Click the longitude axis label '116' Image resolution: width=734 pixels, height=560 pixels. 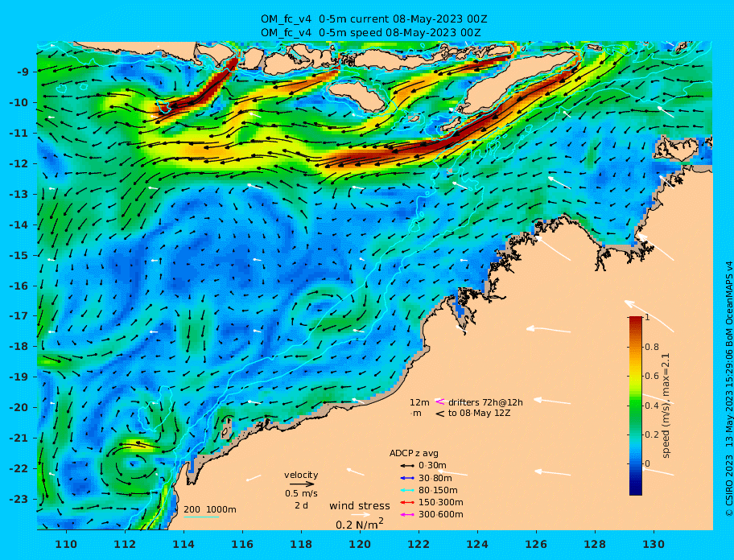click(242, 544)
